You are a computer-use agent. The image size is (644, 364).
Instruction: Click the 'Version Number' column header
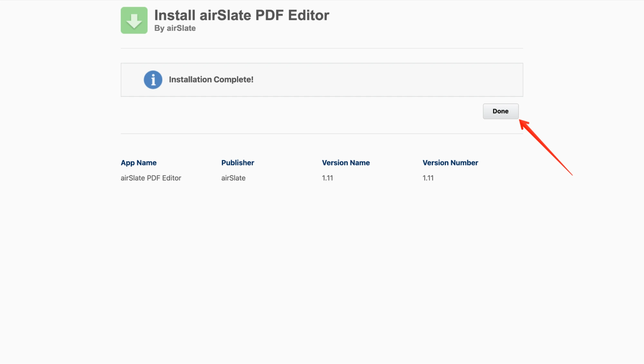tap(450, 163)
